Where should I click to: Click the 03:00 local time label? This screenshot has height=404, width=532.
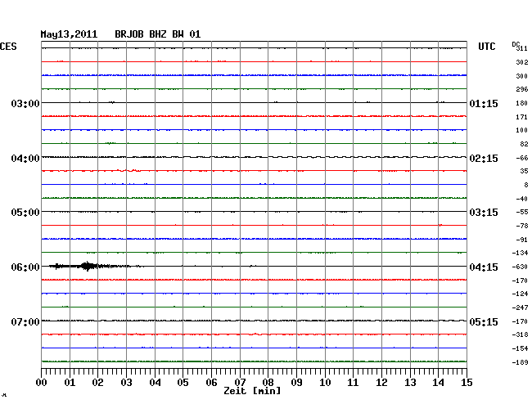click(x=25, y=103)
